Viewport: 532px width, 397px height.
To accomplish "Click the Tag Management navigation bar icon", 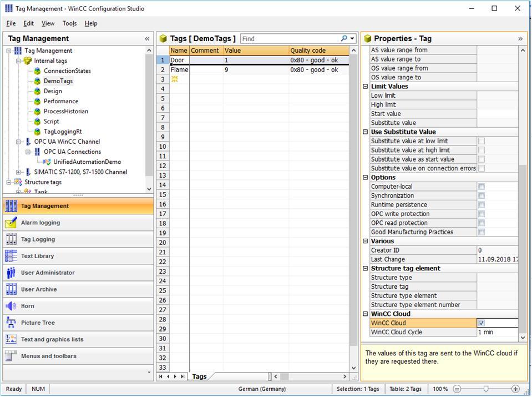I will click(11, 206).
